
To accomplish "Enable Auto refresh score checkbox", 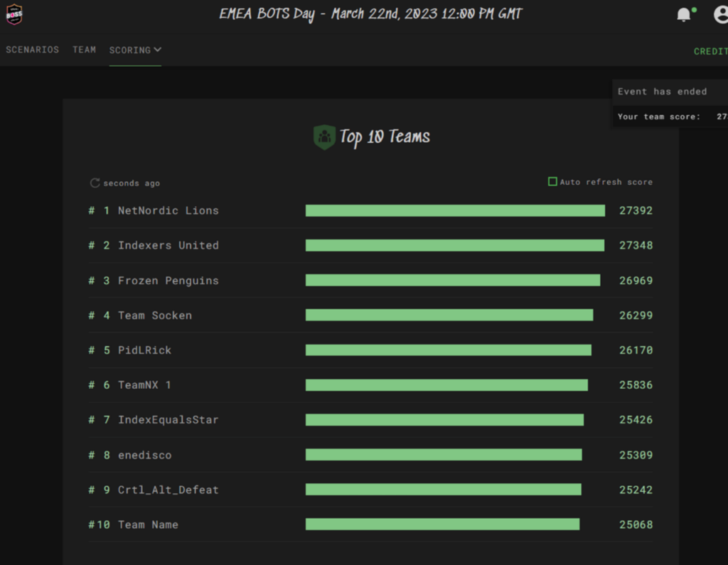I will (552, 182).
